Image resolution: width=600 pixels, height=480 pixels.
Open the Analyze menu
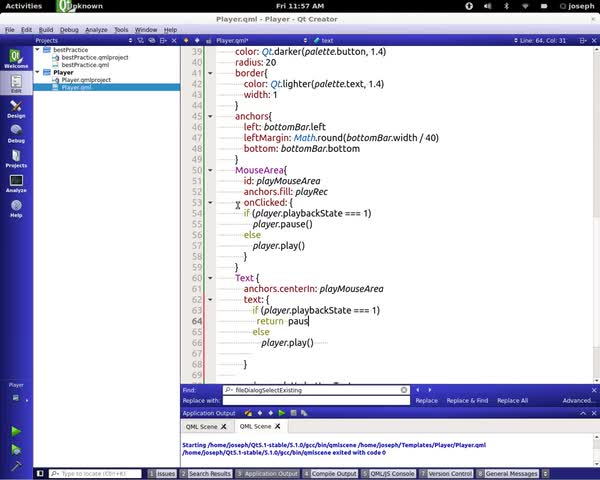[96, 30]
